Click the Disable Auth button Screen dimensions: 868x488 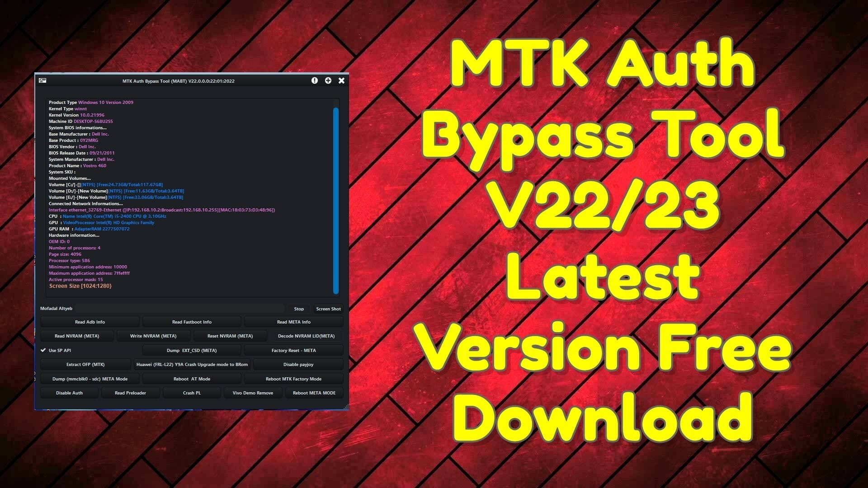coord(69,393)
